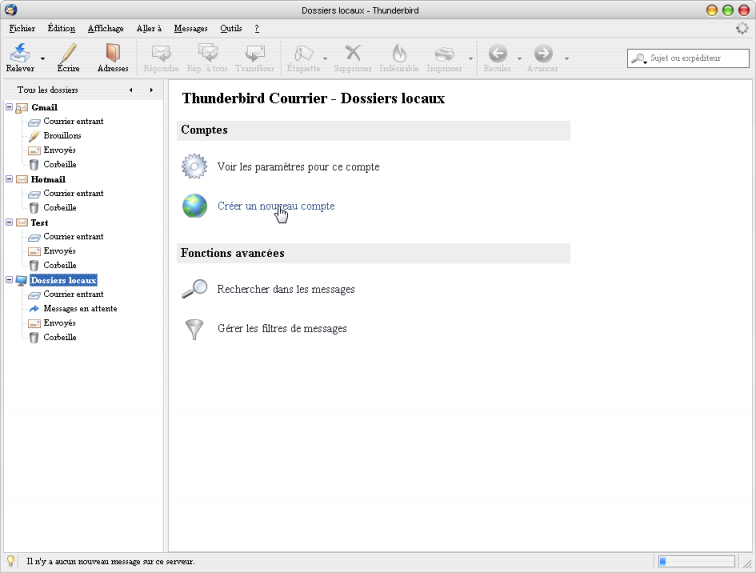The height and width of the screenshot is (573, 756).
Task: Open Test's Courrier entrant folder
Action: [73, 236]
